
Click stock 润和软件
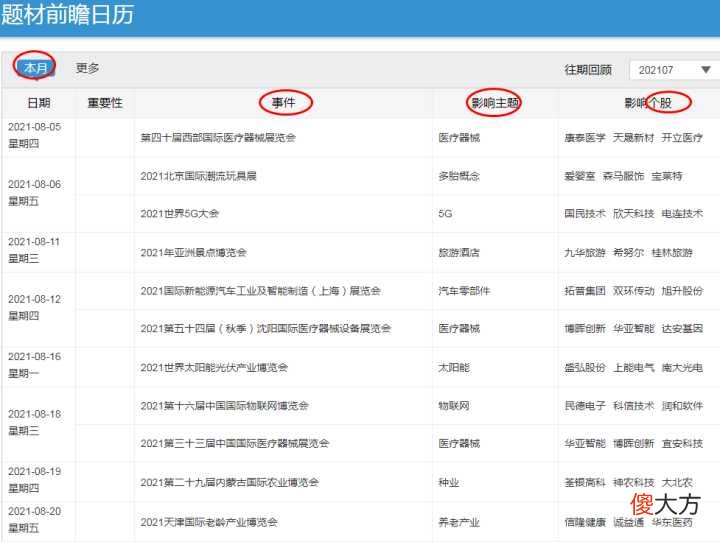682,406
